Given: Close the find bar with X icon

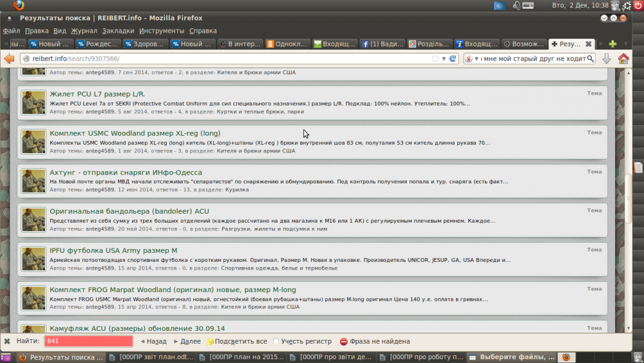Looking at the screenshot, I should (x=7, y=341).
